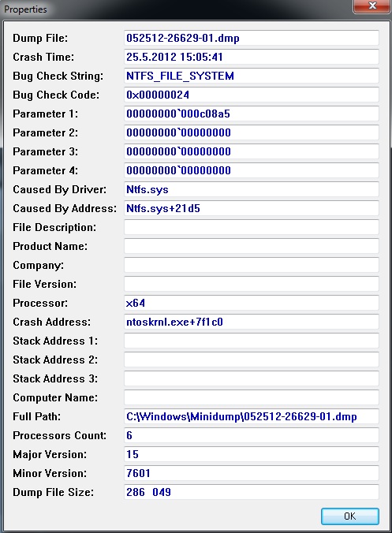The image size is (392, 533).
Task: Click the Dump File field value
Action: point(252,38)
